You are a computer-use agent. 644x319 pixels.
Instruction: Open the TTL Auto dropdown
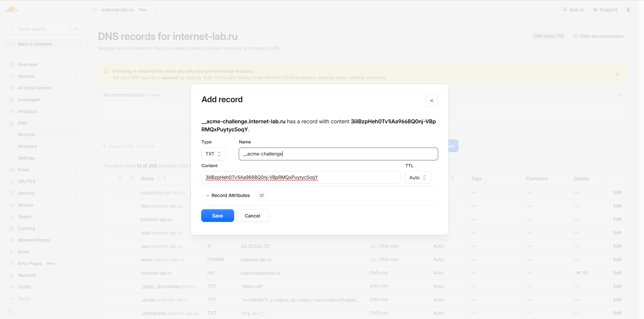[x=418, y=178]
